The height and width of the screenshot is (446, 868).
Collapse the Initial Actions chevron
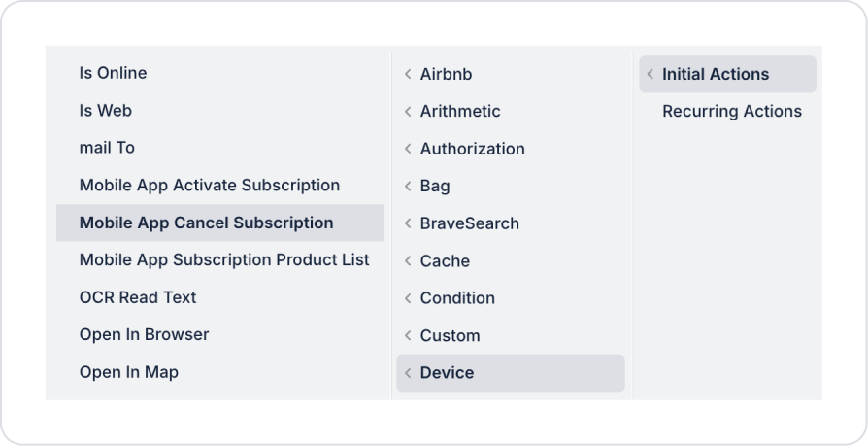coord(651,75)
